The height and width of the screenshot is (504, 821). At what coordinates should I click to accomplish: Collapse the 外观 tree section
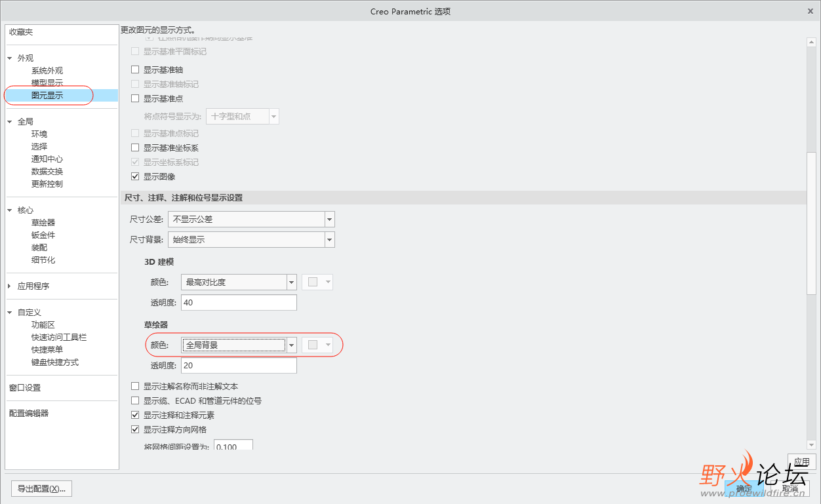10,58
